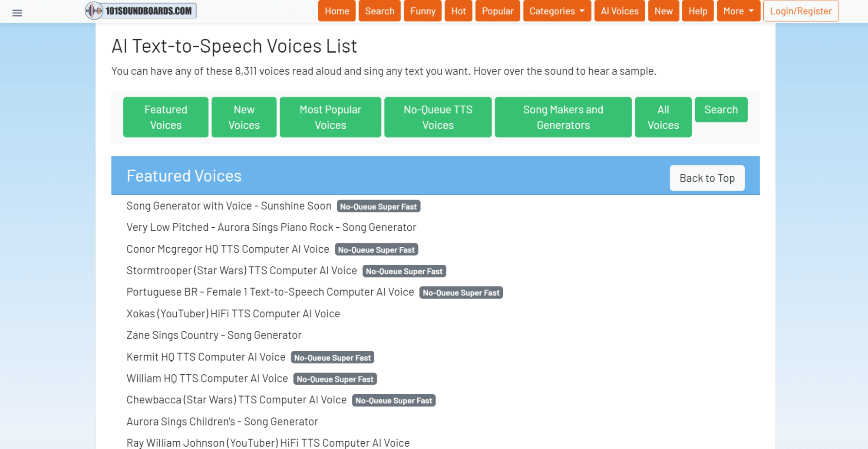Open Chewbacca (Star Wars) TTS voice

pos(236,400)
